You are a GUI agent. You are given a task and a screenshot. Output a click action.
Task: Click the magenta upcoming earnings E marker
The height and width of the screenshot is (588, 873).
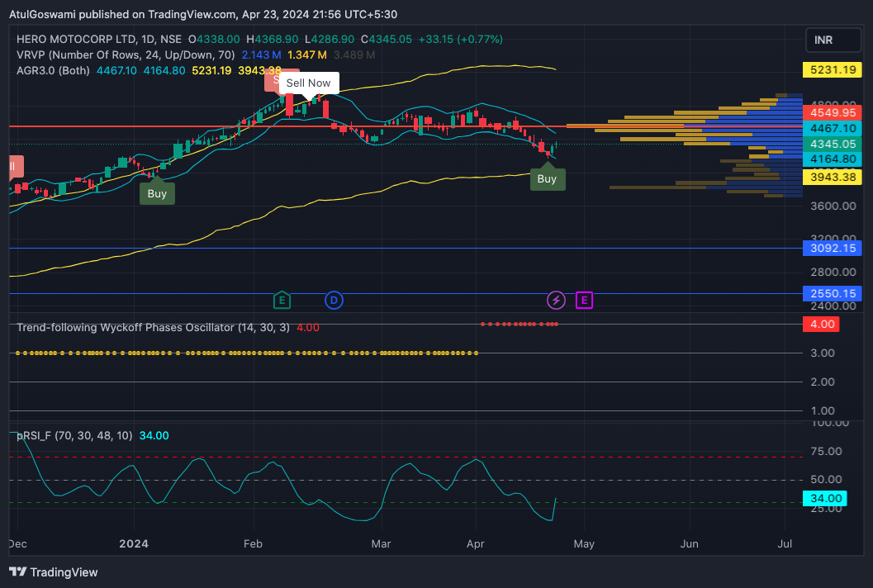coord(584,301)
